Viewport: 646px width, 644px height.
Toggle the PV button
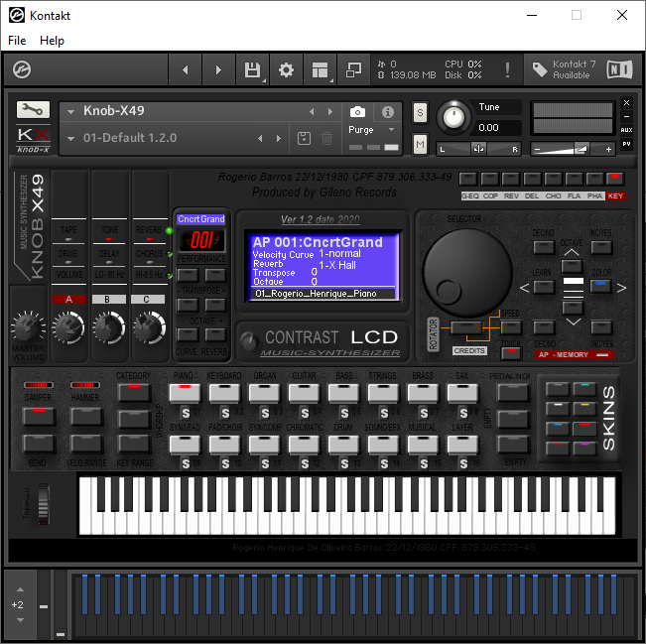626,144
